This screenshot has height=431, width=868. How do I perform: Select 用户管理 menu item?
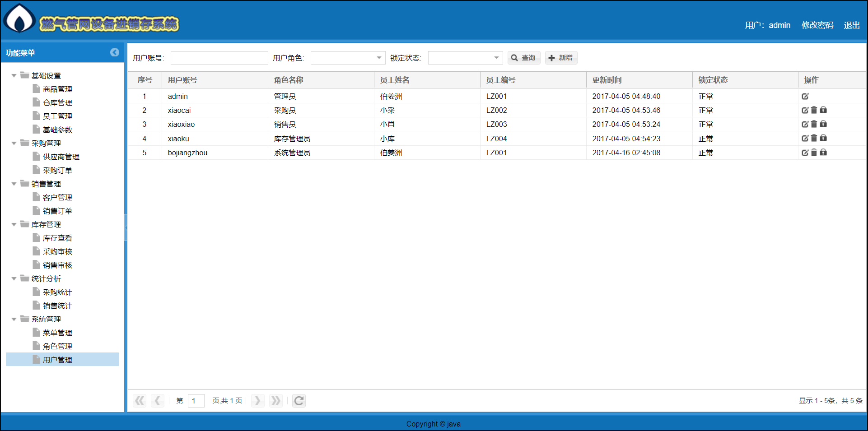pos(62,360)
